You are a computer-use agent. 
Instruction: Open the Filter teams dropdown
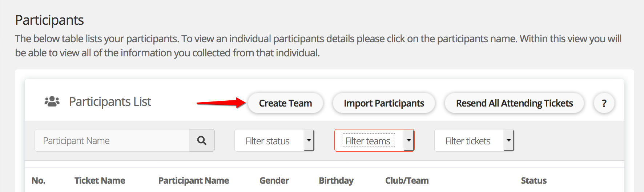(x=369, y=141)
